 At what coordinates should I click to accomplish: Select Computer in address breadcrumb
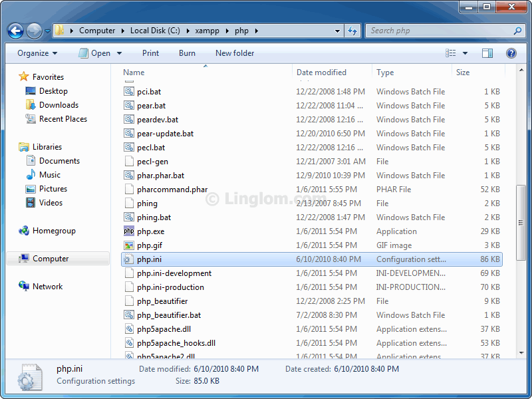click(97, 31)
